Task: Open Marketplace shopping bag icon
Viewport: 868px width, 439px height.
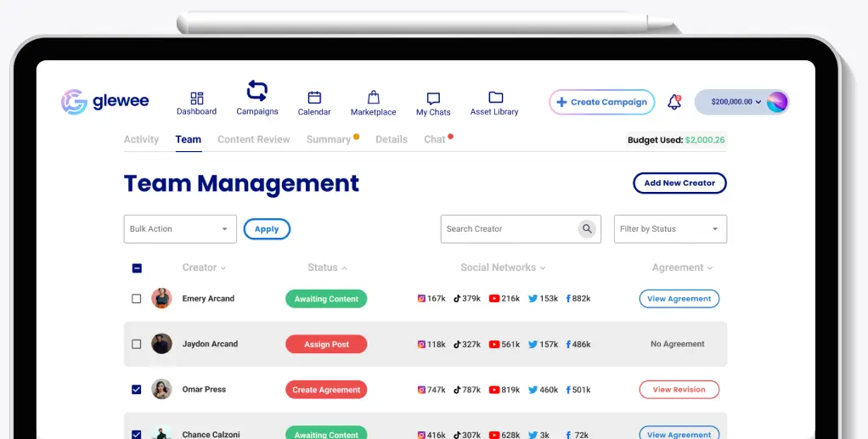Action: (x=373, y=98)
